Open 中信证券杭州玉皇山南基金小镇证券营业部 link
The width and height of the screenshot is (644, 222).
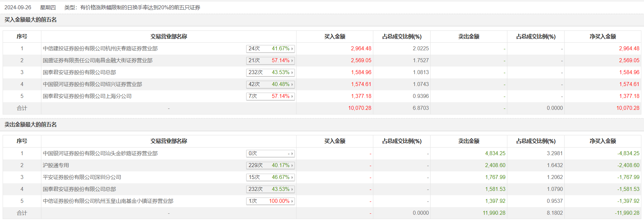click(x=108, y=201)
